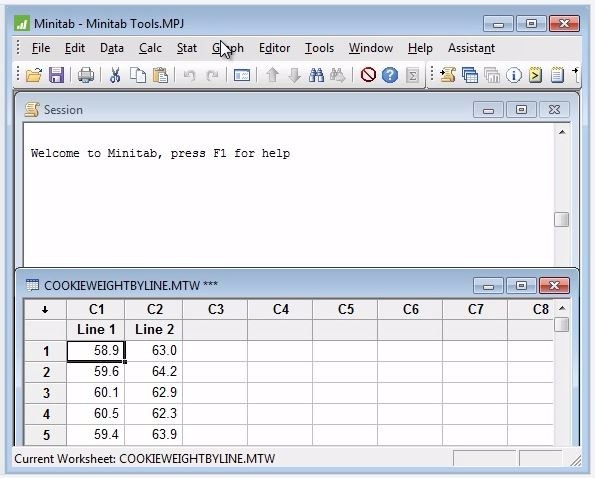The height and width of the screenshot is (478, 595).
Task: Click the Open Project folder icon
Action: (x=33, y=75)
